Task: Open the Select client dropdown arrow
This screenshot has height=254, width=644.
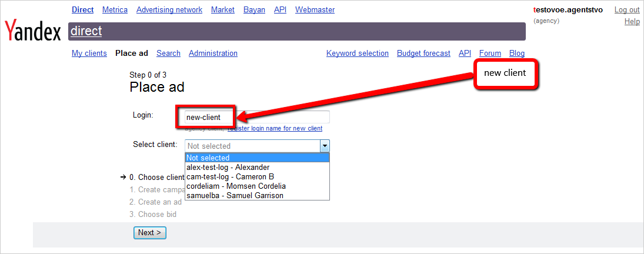Action: (x=325, y=146)
